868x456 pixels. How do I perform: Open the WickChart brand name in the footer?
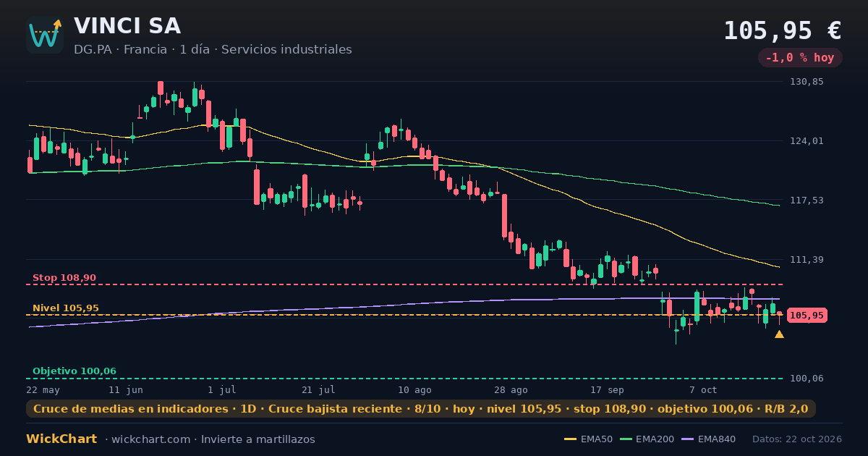(x=61, y=439)
